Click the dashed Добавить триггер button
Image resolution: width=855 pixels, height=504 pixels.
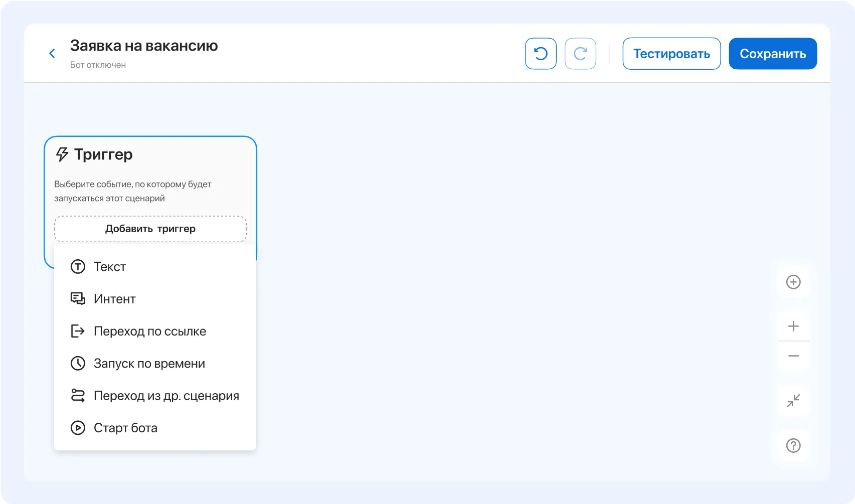(x=150, y=229)
